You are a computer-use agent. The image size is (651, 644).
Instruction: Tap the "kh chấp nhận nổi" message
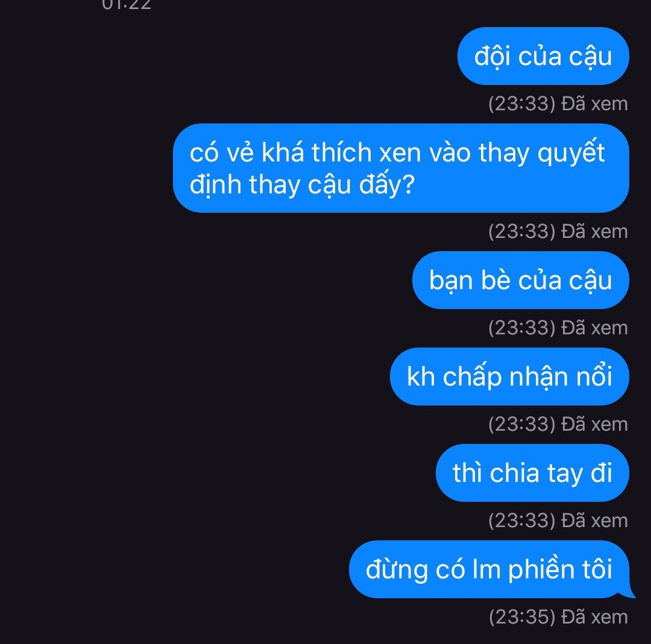pos(509,377)
